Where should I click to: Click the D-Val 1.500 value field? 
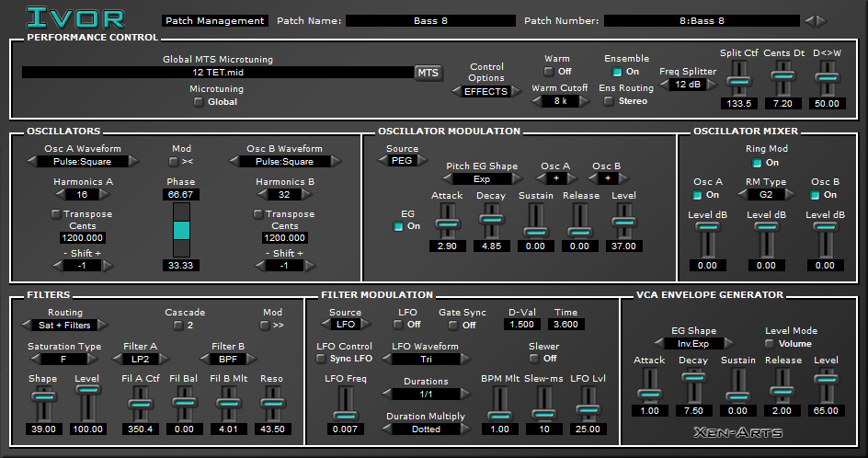click(522, 325)
